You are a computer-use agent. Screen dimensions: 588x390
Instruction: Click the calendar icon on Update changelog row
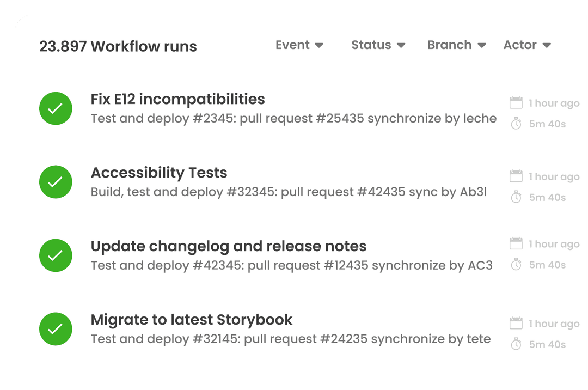[x=516, y=244]
